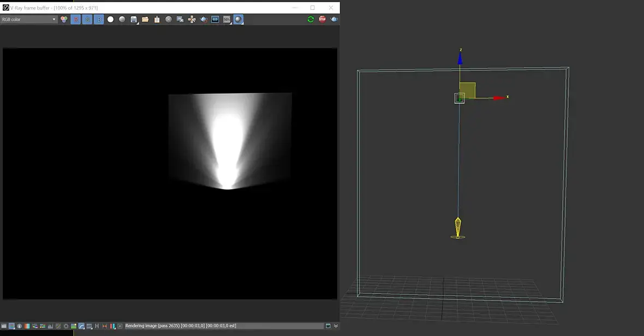Switch to RGB channels view icon
644x336 pixels.
64,19
